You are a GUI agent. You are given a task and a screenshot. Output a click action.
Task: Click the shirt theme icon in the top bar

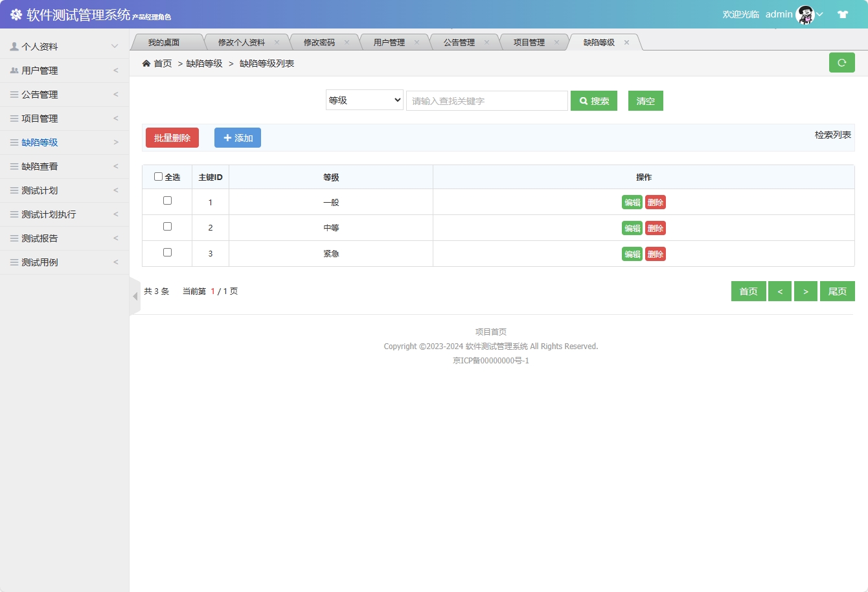click(x=843, y=13)
